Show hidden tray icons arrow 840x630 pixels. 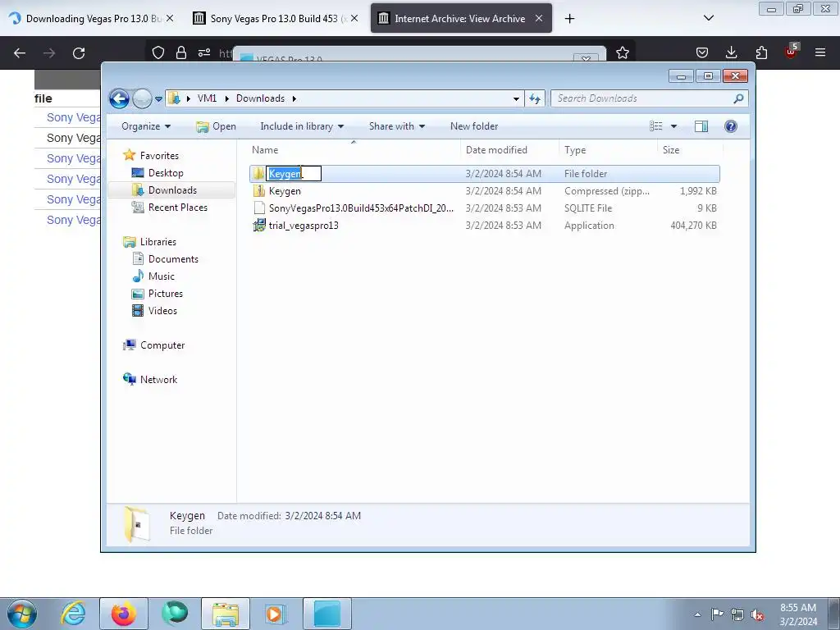697,614
